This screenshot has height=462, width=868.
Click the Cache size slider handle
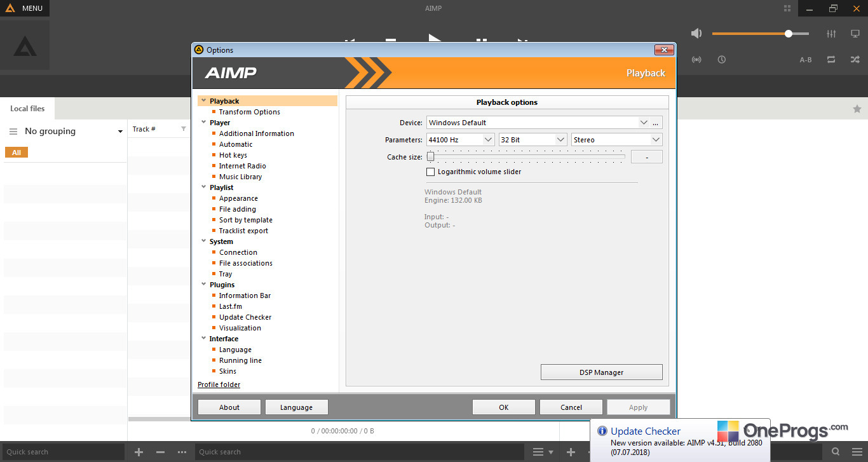pos(430,156)
